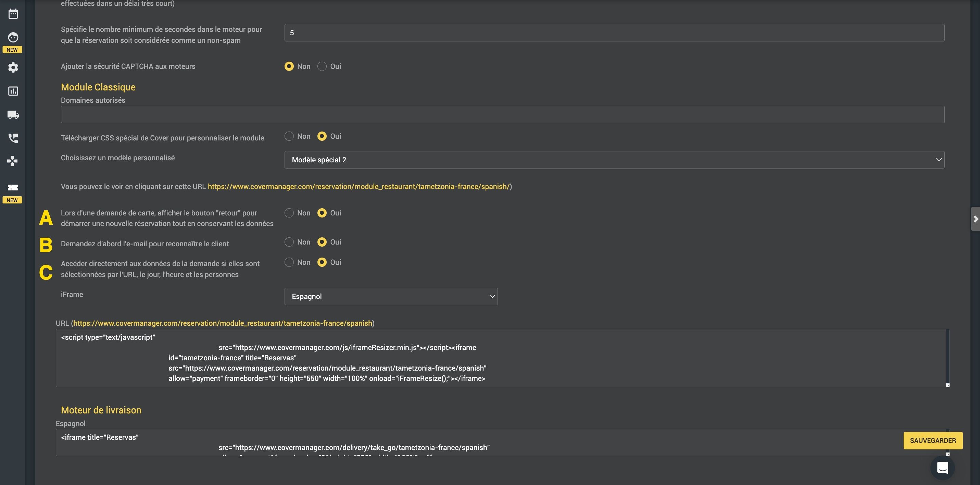Screen dimensions: 980x485
Task: Click the Domaines autorisés input field
Action: 502,115
